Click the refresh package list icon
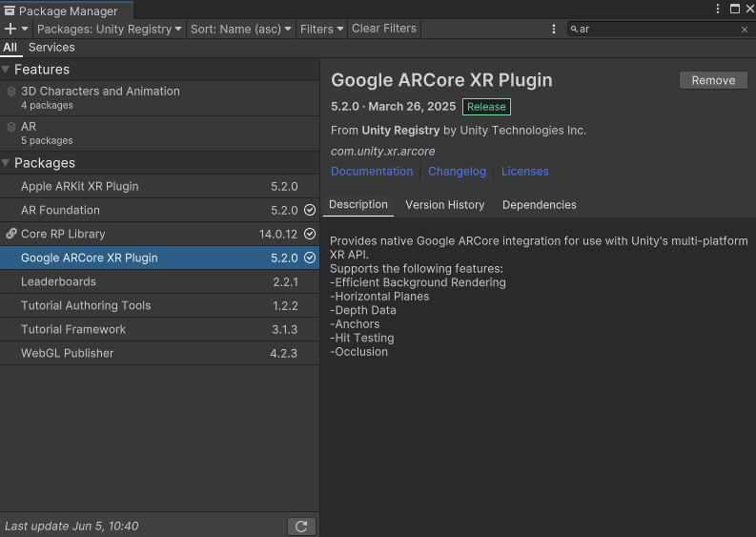This screenshot has height=537, width=756. [x=300, y=527]
